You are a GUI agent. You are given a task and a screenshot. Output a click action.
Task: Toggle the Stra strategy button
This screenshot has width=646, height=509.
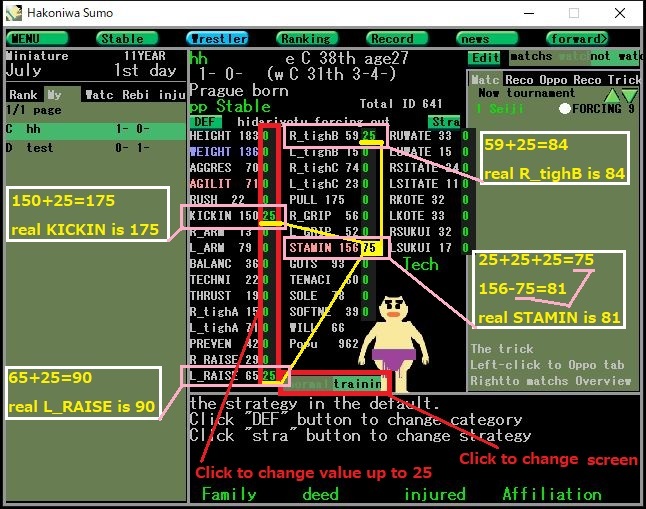445,122
